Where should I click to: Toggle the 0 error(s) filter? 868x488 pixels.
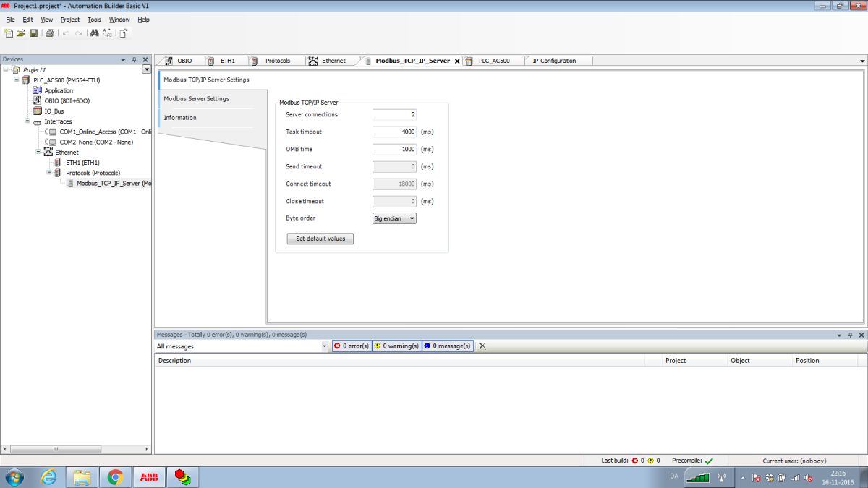[352, 346]
